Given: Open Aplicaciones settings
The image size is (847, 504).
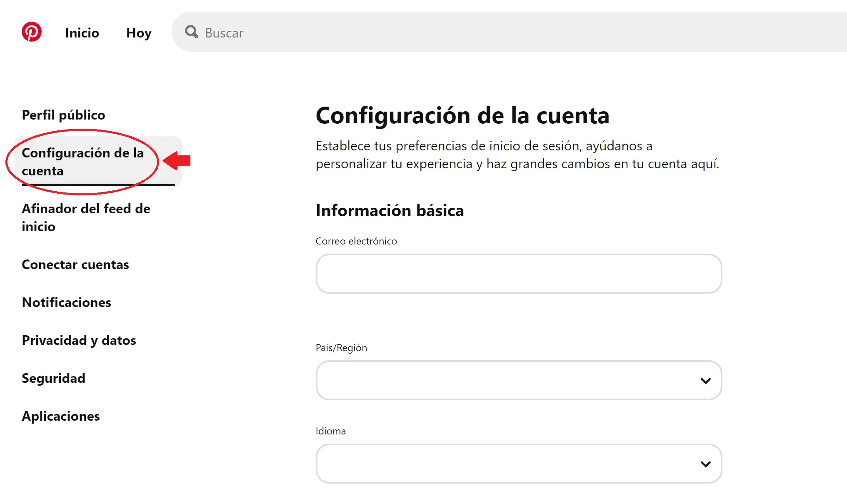Looking at the screenshot, I should pyautogui.click(x=60, y=416).
